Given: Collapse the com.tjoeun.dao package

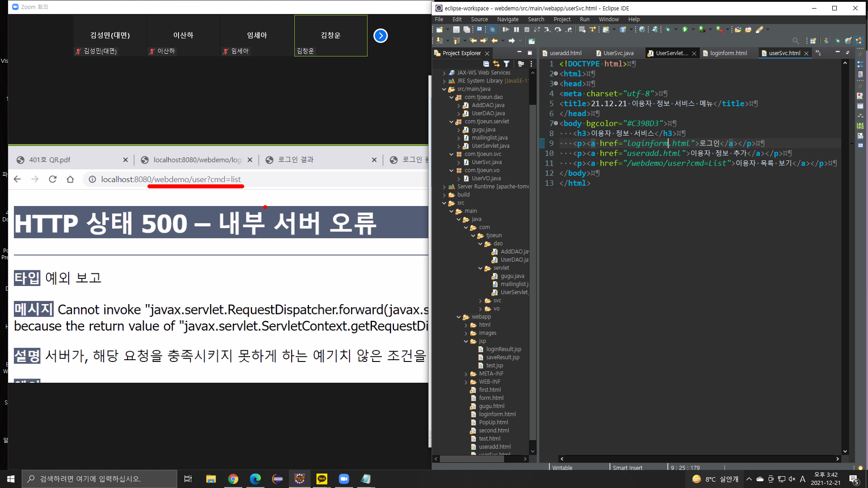Looking at the screenshot, I should (x=451, y=97).
